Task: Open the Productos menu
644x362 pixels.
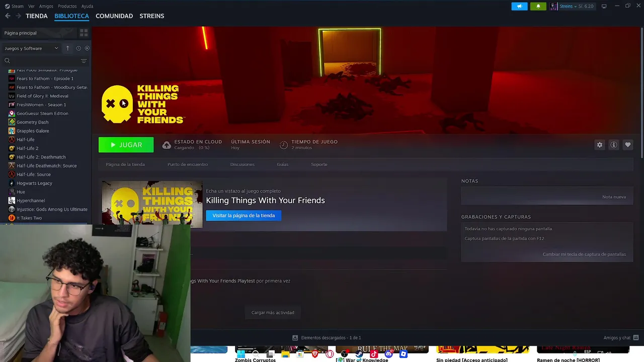Action: click(x=67, y=6)
